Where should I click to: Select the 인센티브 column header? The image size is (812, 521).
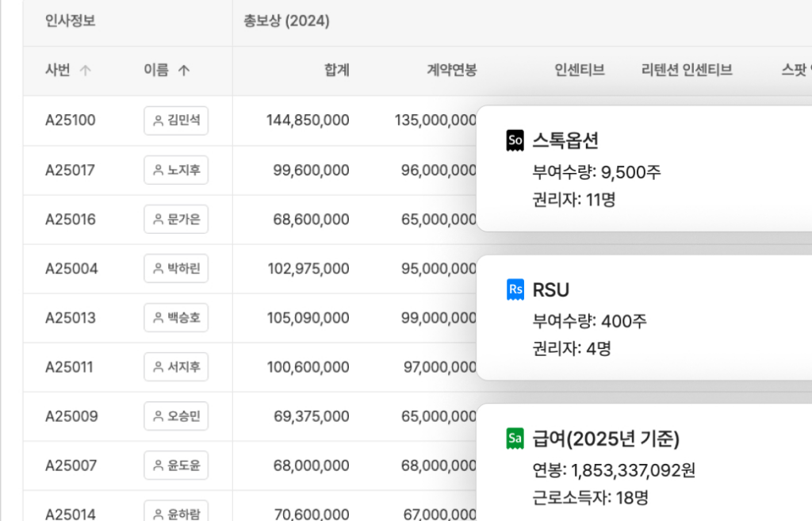coord(580,71)
